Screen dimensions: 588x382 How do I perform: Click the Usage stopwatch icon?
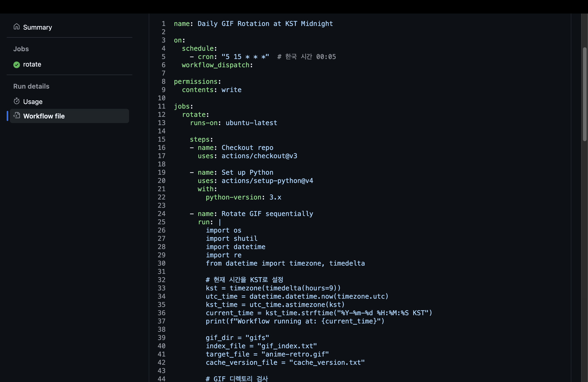point(17,101)
